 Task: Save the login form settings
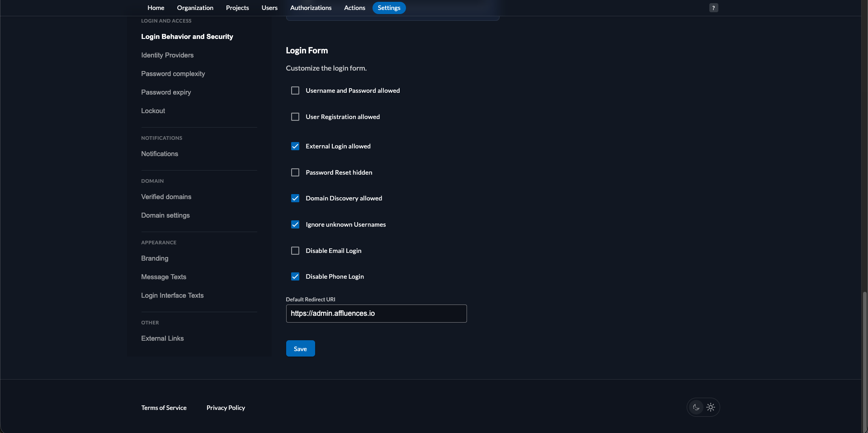pos(300,348)
